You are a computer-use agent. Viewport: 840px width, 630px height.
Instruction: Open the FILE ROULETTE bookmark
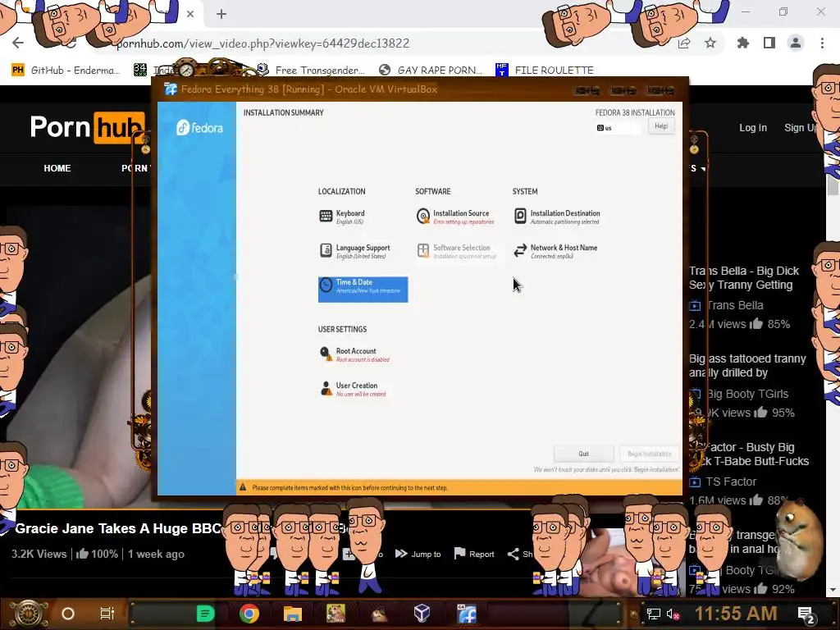[545, 71]
